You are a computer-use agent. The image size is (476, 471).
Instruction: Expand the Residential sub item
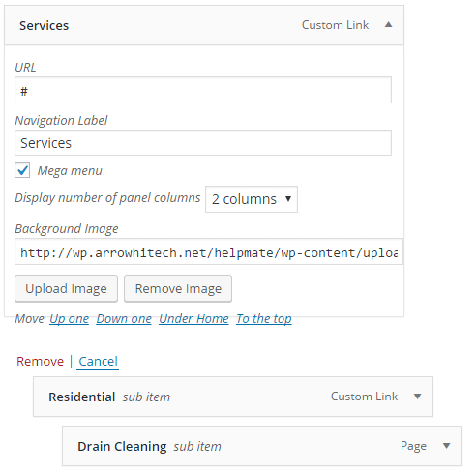(x=418, y=397)
